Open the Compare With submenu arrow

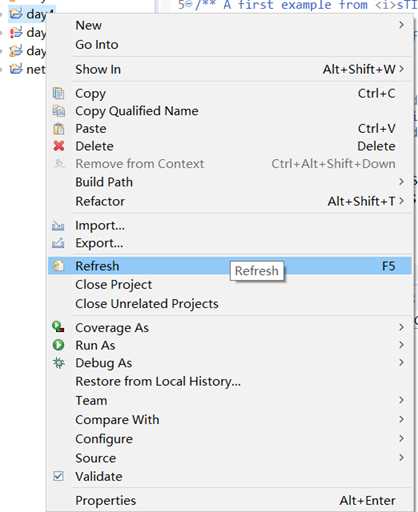[x=402, y=419]
